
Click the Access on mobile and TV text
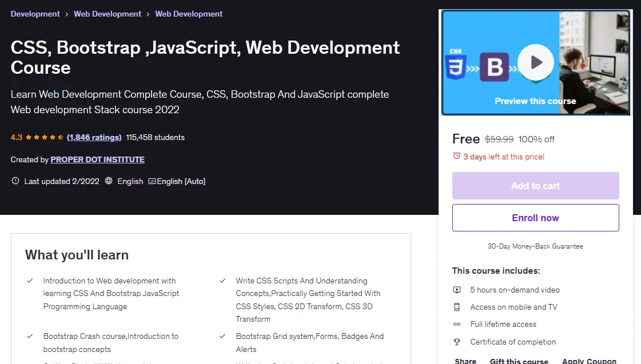pos(513,307)
